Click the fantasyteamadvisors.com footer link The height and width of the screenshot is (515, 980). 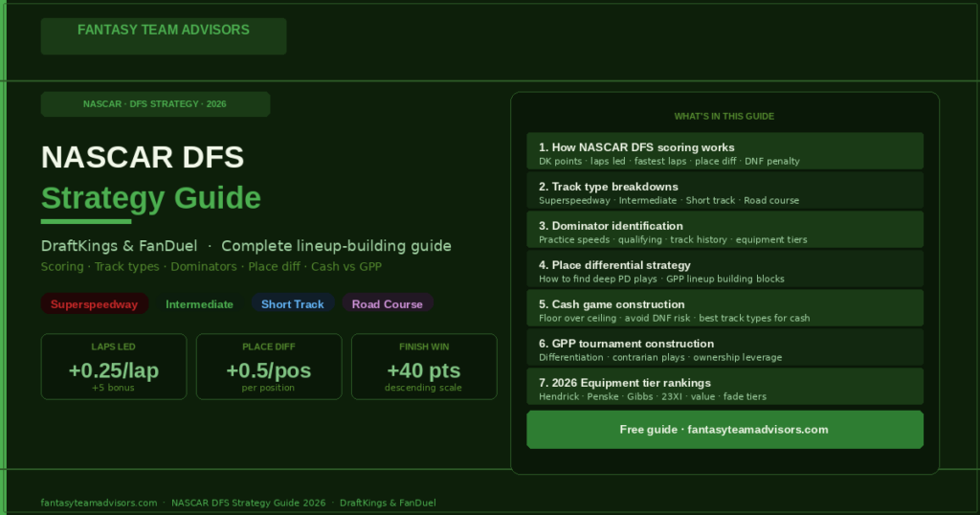click(x=99, y=504)
